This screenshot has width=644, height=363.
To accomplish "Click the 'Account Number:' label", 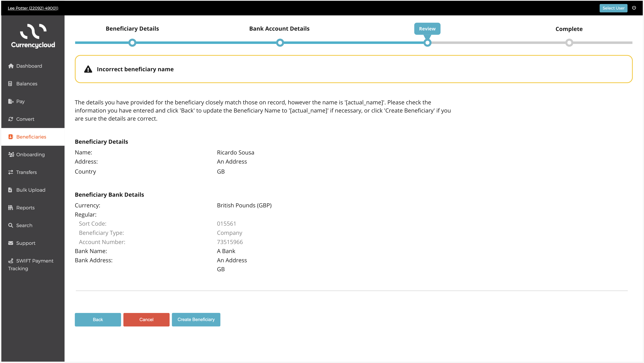I will 102,242.
